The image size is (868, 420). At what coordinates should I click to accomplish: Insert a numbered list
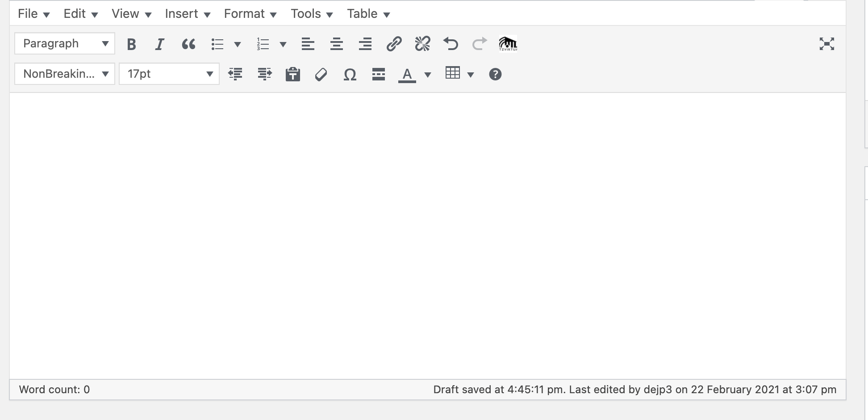(263, 44)
